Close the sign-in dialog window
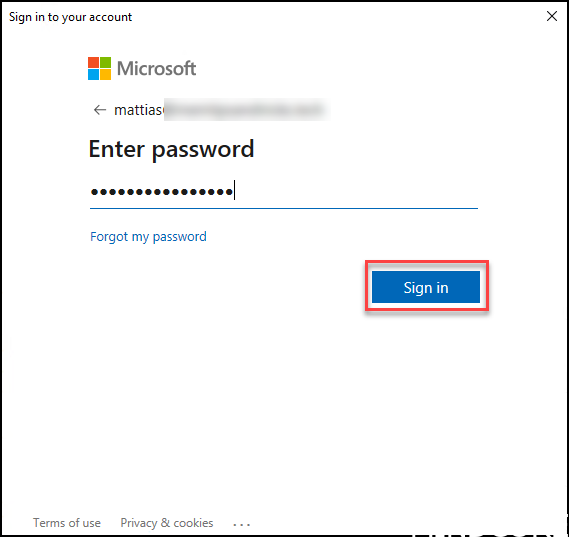Viewport: 569px width, 537px height. [x=552, y=16]
